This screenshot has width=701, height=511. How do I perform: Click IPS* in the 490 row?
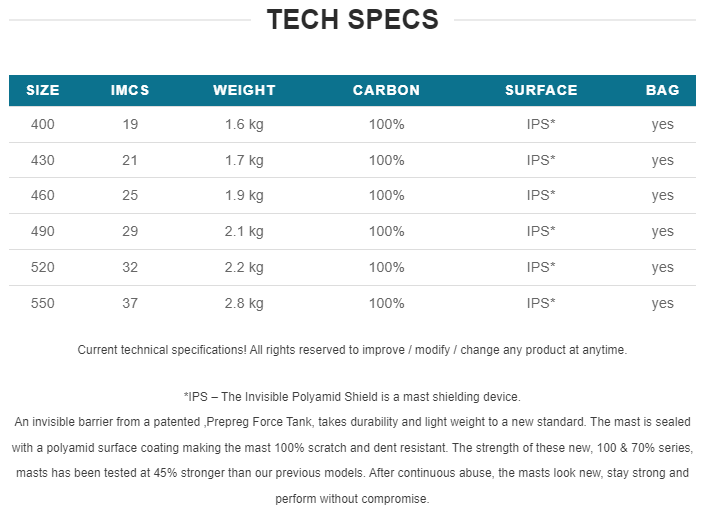click(541, 231)
